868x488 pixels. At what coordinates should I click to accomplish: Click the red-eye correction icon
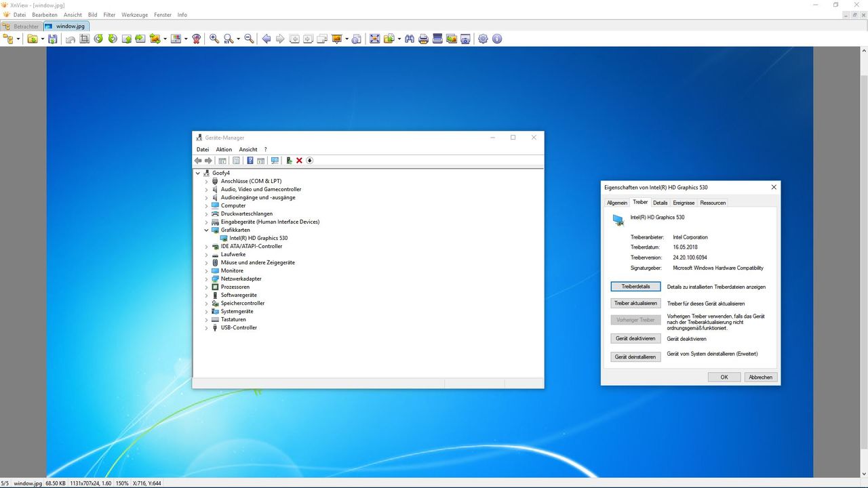coord(197,39)
